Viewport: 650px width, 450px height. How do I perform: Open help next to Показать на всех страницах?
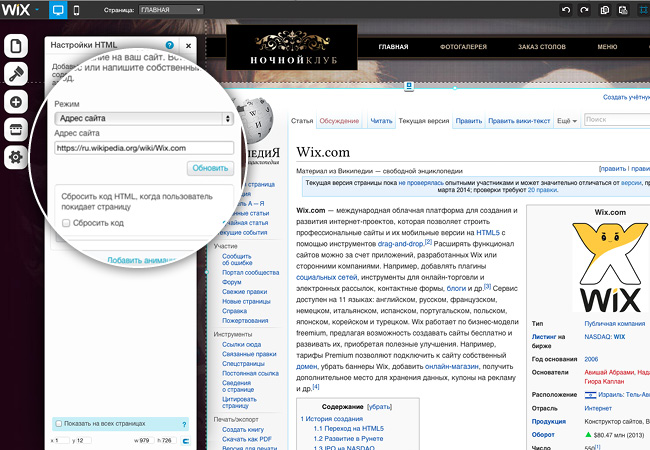coord(184,424)
